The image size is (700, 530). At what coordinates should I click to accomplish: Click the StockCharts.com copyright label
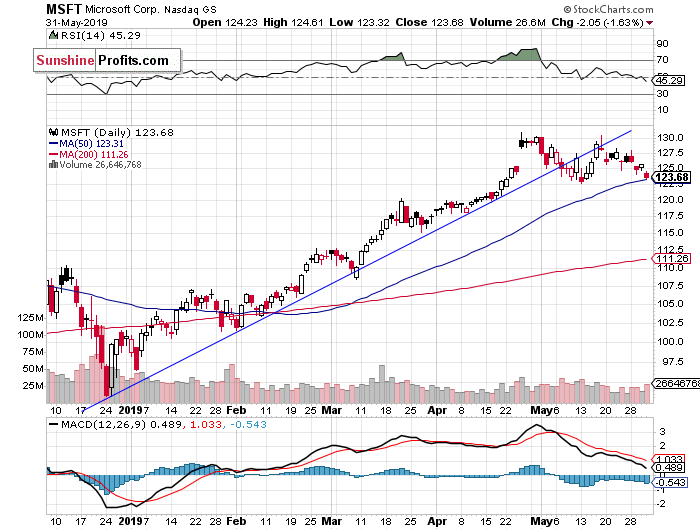pyautogui.click(x=608, y=9)
